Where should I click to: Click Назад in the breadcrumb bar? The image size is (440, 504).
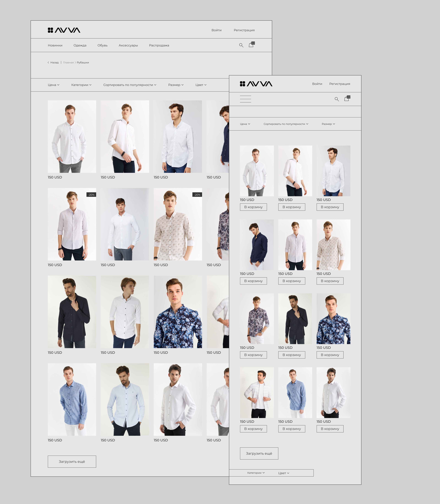click(54, 63)
